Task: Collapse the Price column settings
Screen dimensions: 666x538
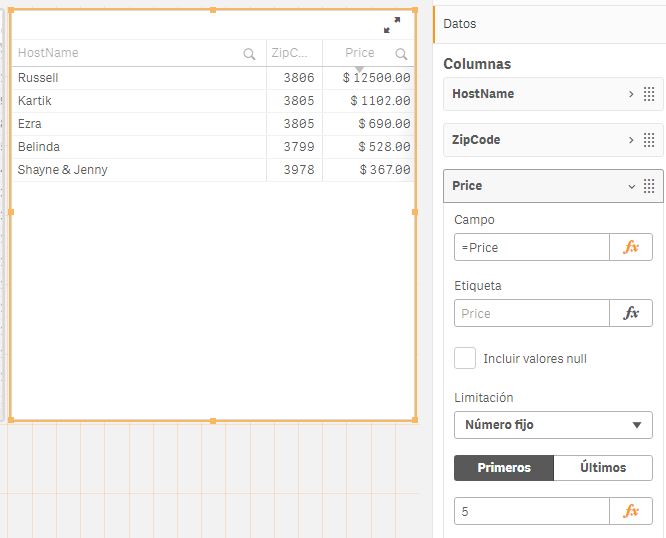Action: [632, 186]
